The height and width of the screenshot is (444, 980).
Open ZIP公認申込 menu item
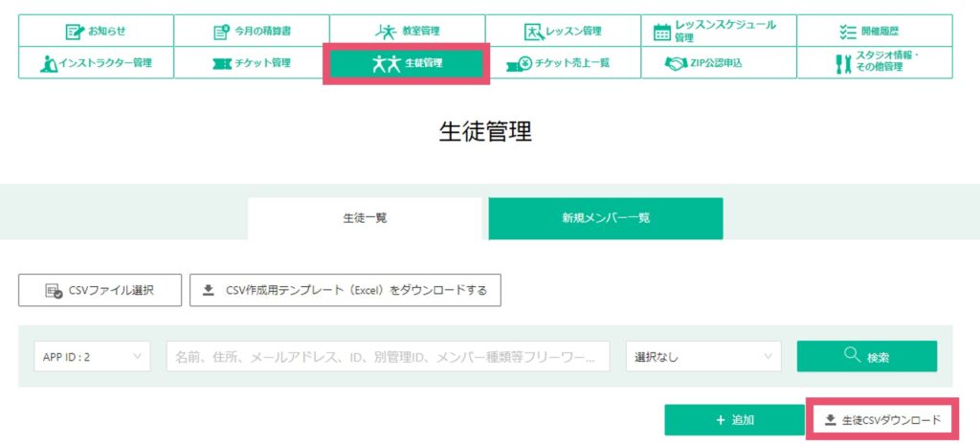coord(718,62)
